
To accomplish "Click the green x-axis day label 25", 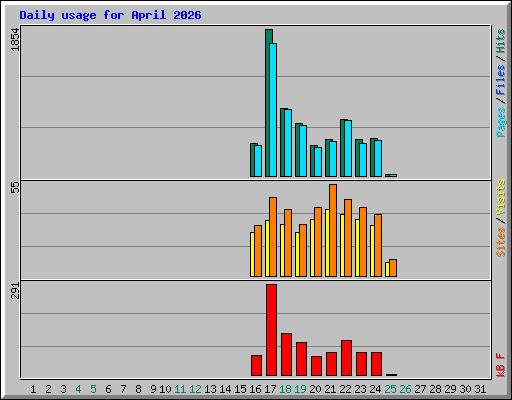I will coord(390,389).
